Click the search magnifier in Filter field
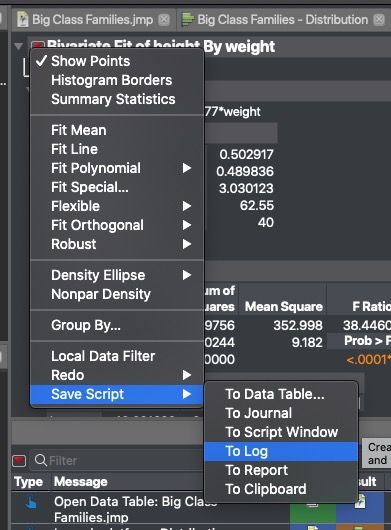Image resolution: width=391 pixels, height=530 pixels. point(41,460)
